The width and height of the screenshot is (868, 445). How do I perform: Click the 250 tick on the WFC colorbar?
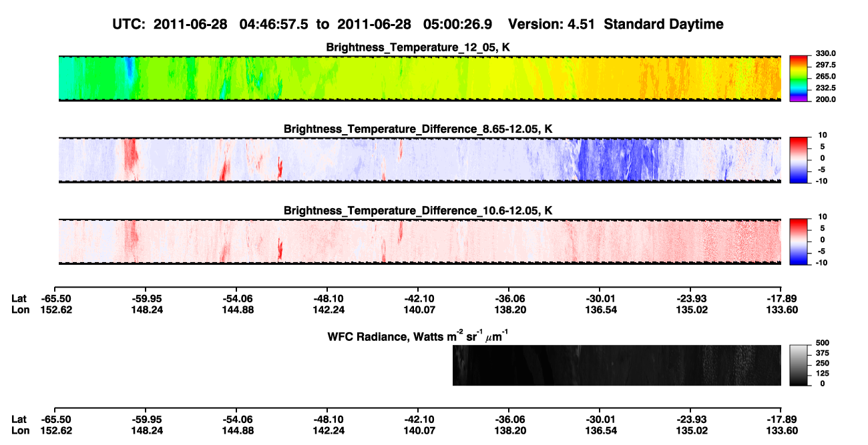(821, 364)
